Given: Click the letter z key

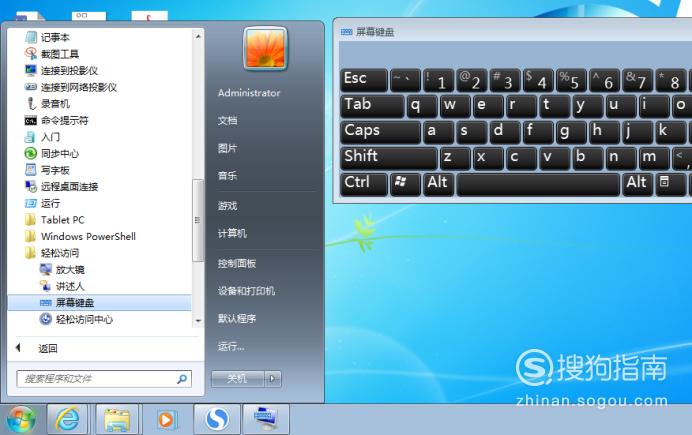Looking at the screenshot, I should coord(455,158).
